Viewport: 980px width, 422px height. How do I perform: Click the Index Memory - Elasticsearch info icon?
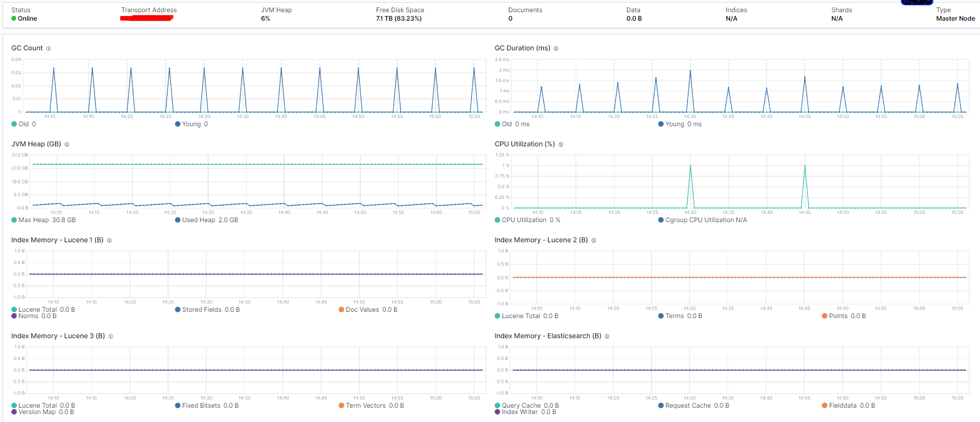tap(607, 336)
